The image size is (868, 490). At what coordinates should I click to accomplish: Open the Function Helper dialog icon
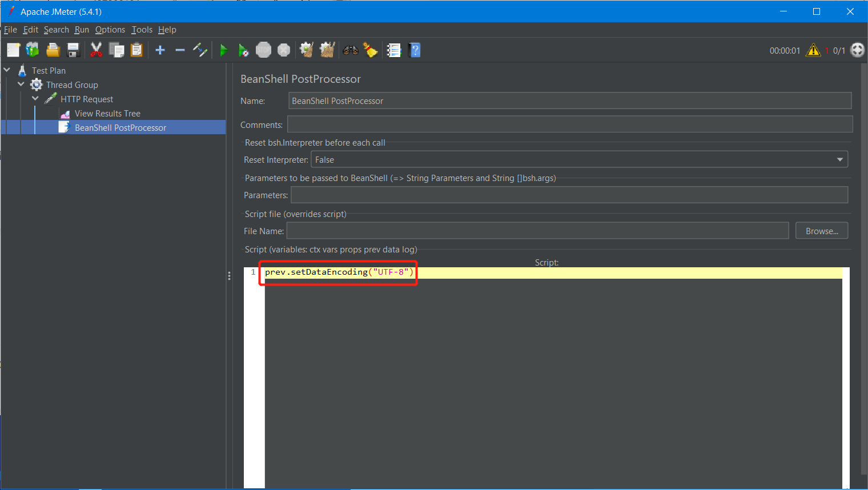pyautogui.click(x=394, y=50)
